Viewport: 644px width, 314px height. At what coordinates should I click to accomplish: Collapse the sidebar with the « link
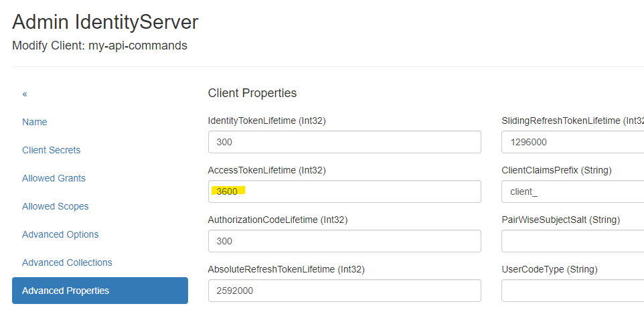click(x=25, y=94)
